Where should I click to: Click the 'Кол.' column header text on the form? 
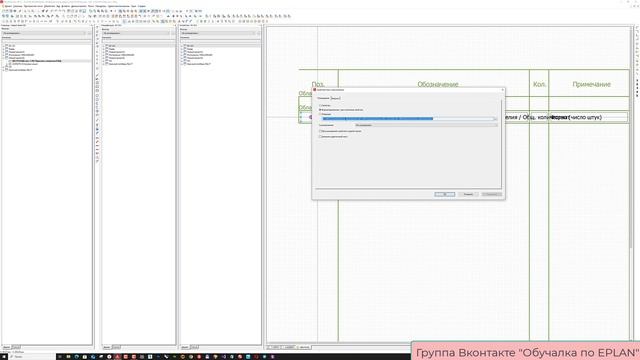tap(539, 84)
